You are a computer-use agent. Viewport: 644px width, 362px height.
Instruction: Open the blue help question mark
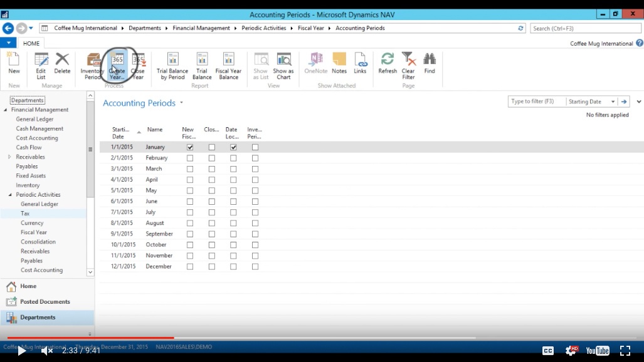tap(640, 43)
